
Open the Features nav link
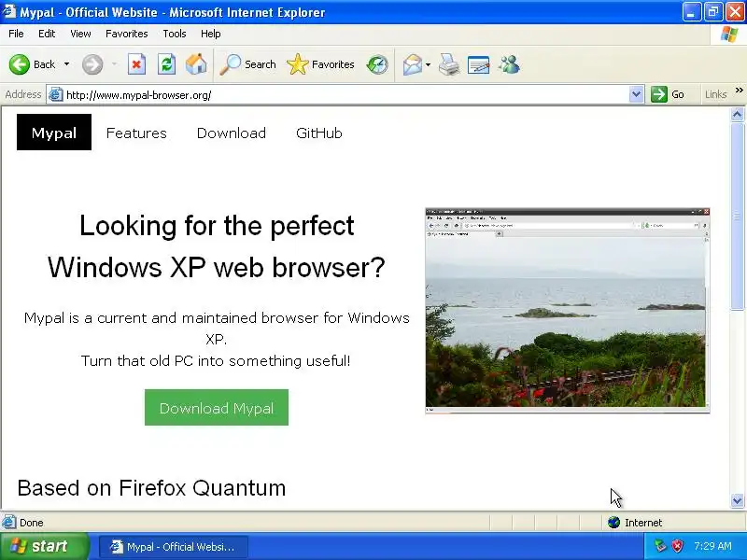coord(136,133)
